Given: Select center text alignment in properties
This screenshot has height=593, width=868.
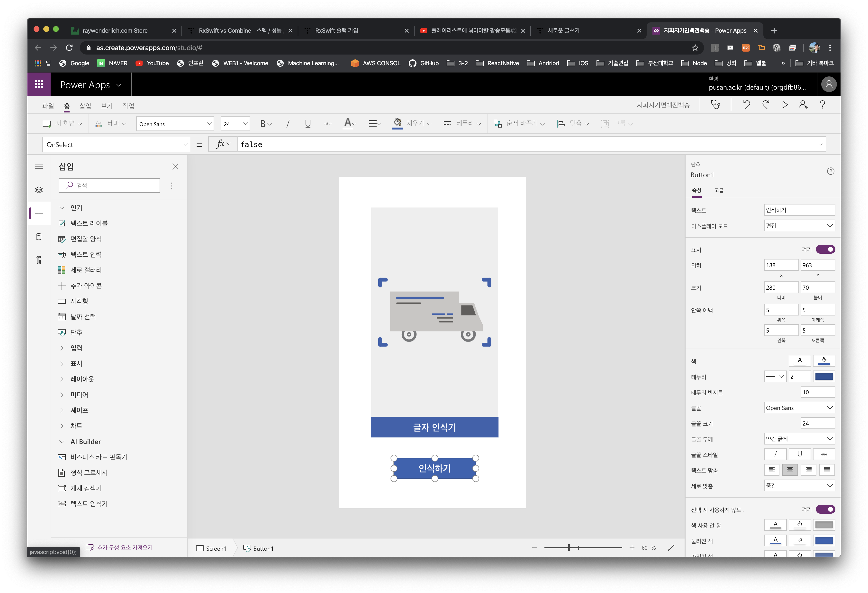Looking at the screenshot, I should click(790, 470).
